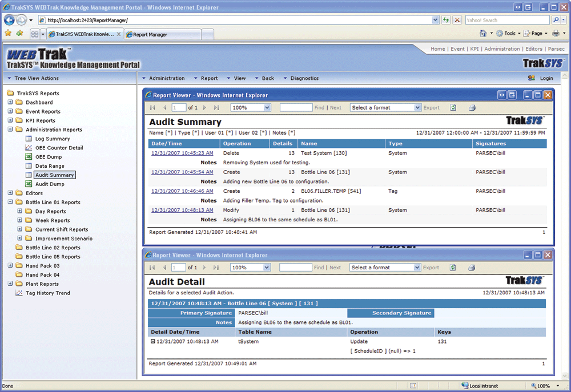
Task: Click the Parsec link in top navigation
Action: tap(556, 49)
